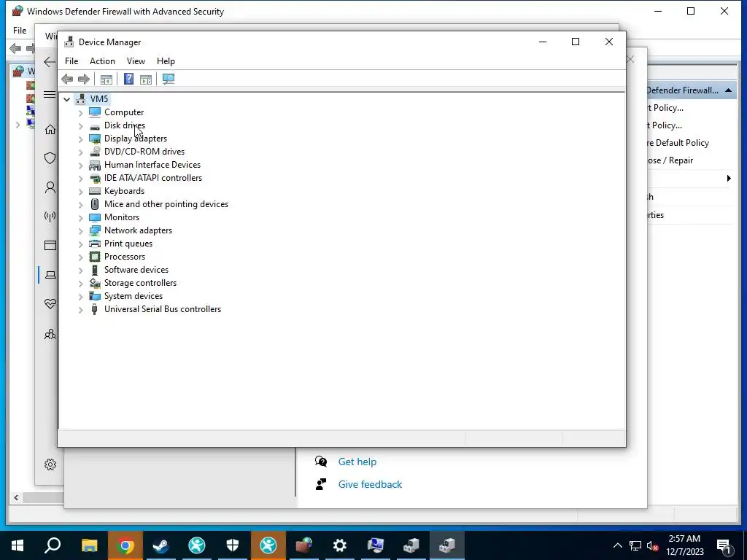The width and height of the screenshot is (747, 560).
Task: Open File Explorer from the taskbar
Action: point(89,545)
